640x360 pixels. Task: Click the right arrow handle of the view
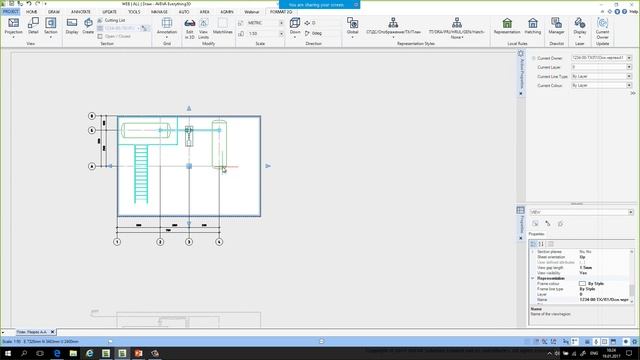point(268,166)
